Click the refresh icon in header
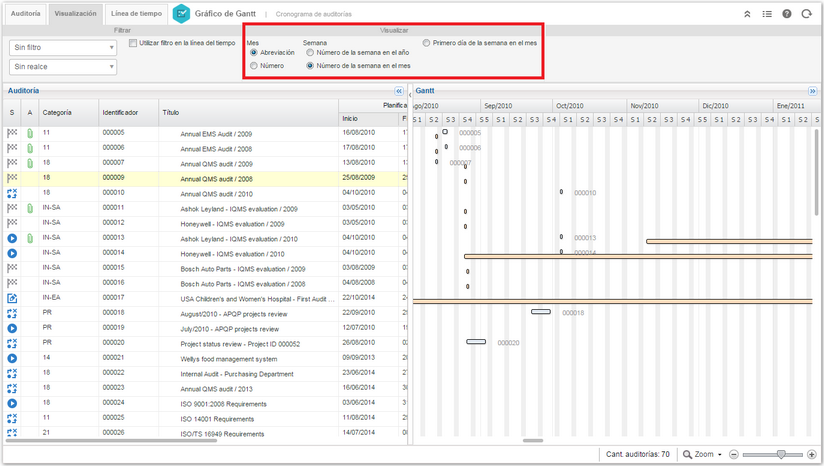This screenshot has width=824, height=466. [x=807, y=14]
